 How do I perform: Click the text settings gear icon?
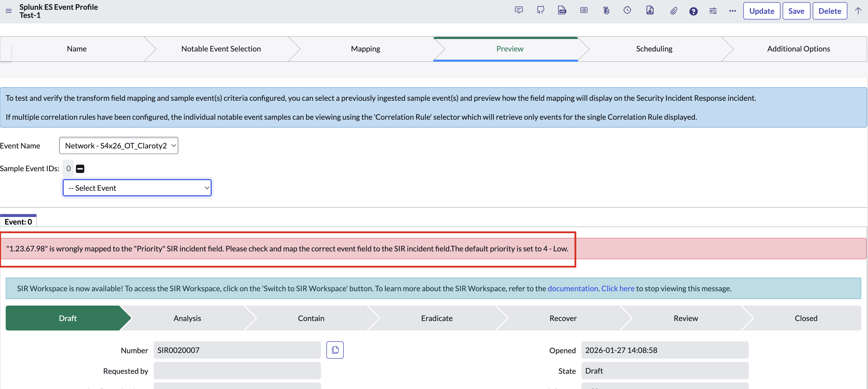pos(606,11)
